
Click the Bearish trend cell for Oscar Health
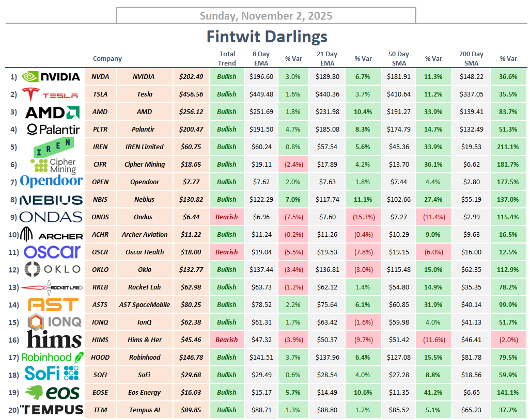pyautogui.click(x=227, y=252)
